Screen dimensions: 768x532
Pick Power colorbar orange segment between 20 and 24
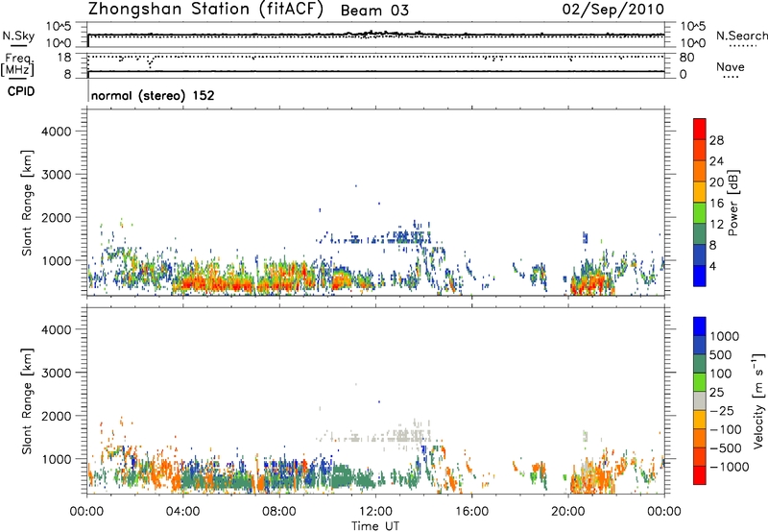pos(700,171)
